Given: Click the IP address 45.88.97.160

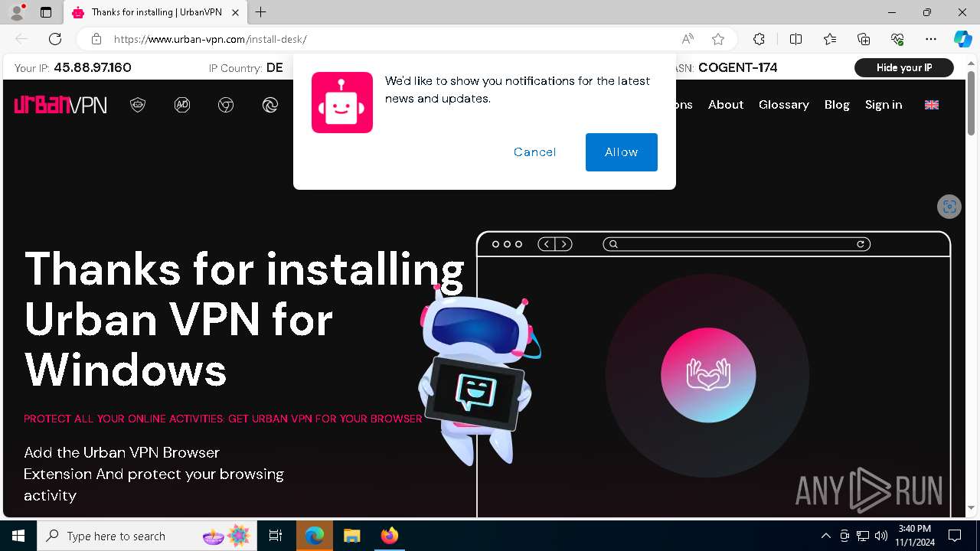Looking at the screenshot, I should coord(93,67).
